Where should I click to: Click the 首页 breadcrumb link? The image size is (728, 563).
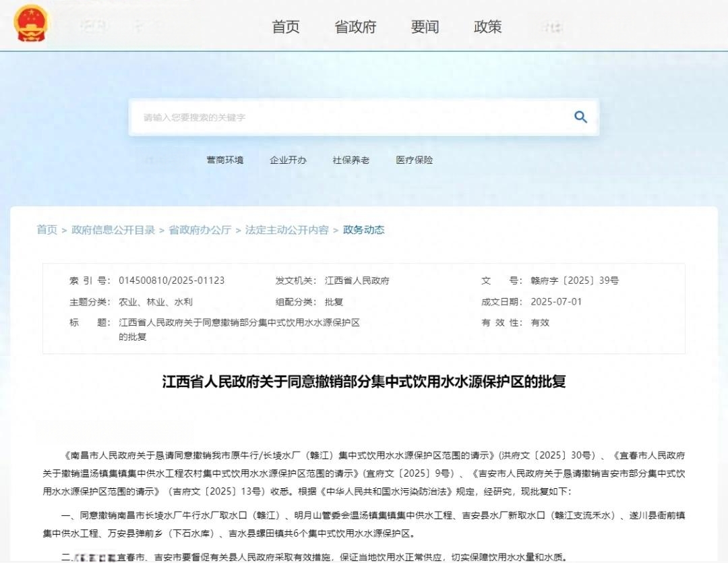pyautogui.click(x=47, y=230)
